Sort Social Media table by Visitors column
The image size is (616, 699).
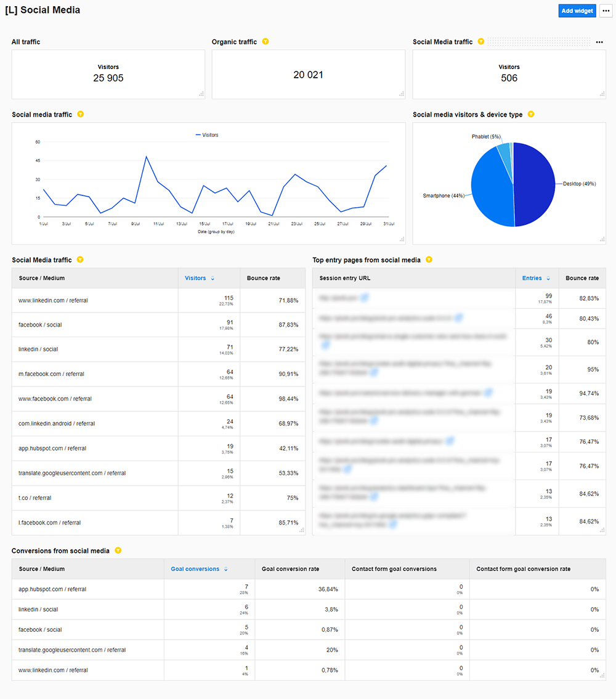pyautogui.click(x=199, y=279)
